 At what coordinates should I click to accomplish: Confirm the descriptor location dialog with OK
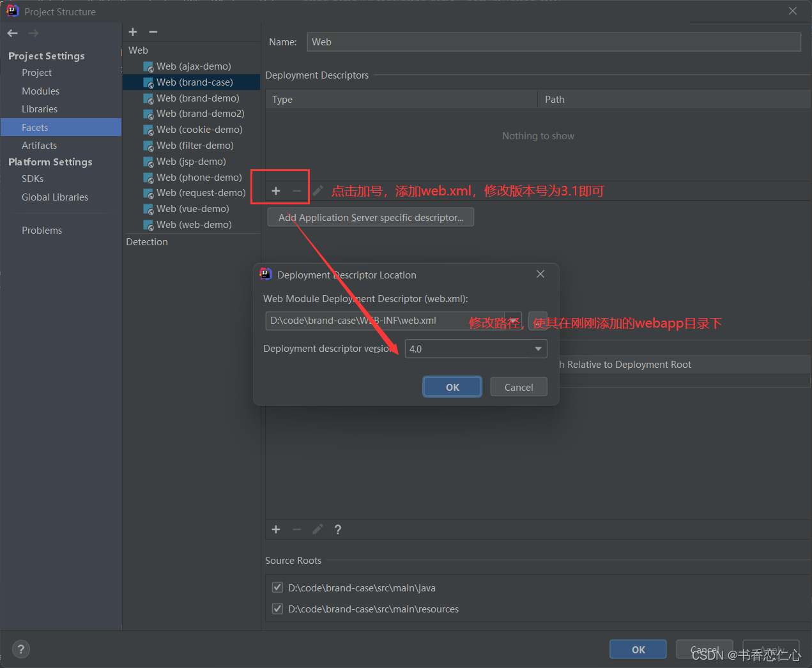(452, 387)
